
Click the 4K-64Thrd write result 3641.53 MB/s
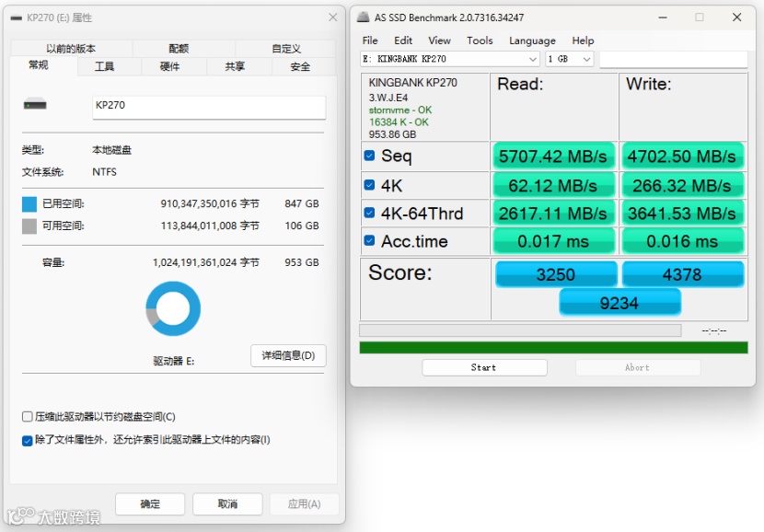682,214
